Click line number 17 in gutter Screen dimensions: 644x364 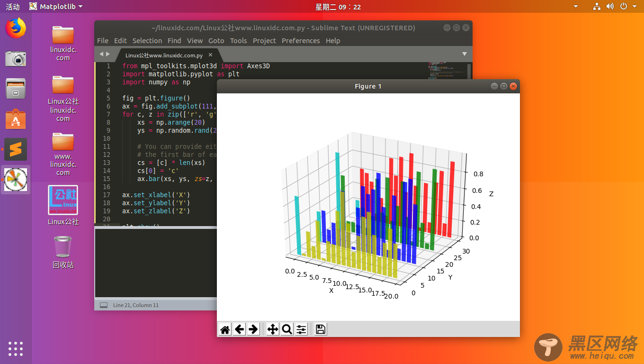pos(106,195)
